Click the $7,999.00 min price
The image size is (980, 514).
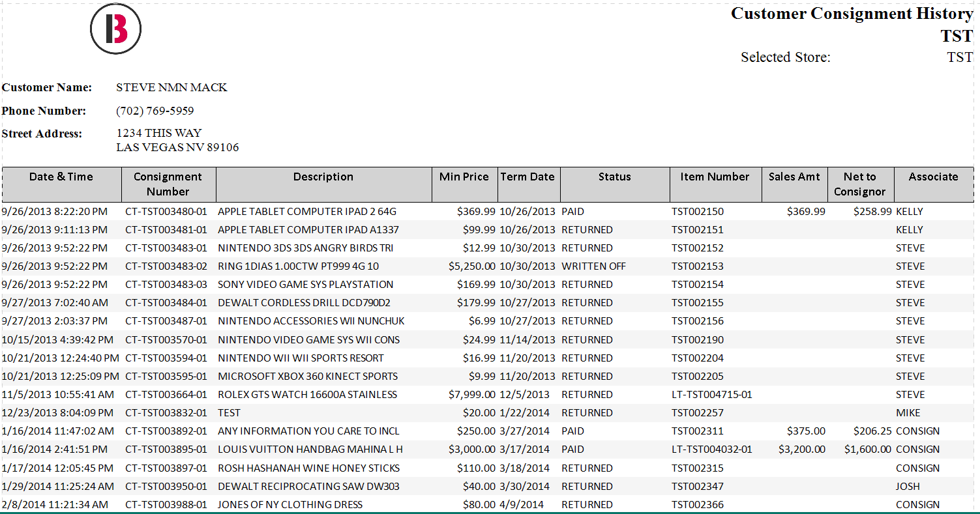[x=472, y=395]
